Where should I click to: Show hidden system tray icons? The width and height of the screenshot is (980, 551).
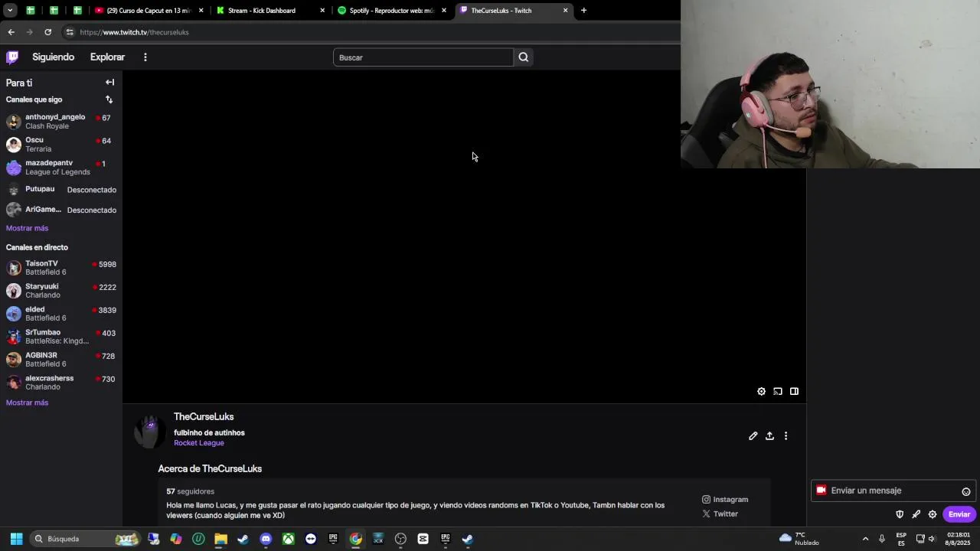click(x=865, y=539)
